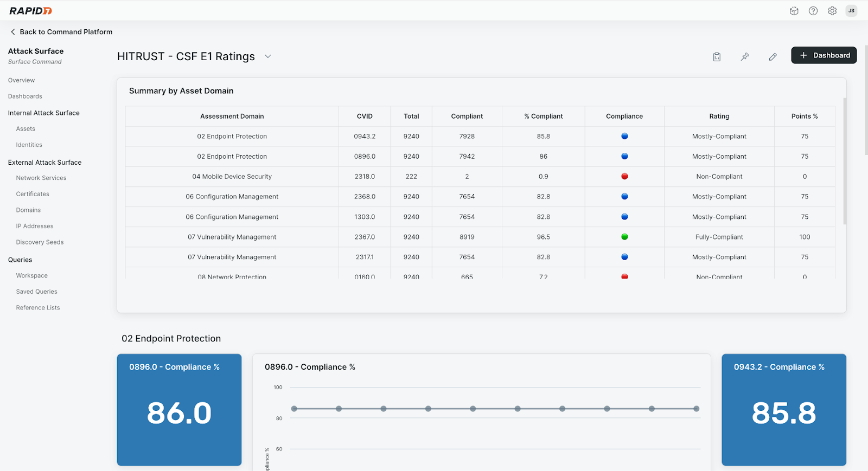Click the clipboard icon beside dashboard title
The width and height of the screenshot is (868, 471).
pyautogui.click(x=717, y=56)
